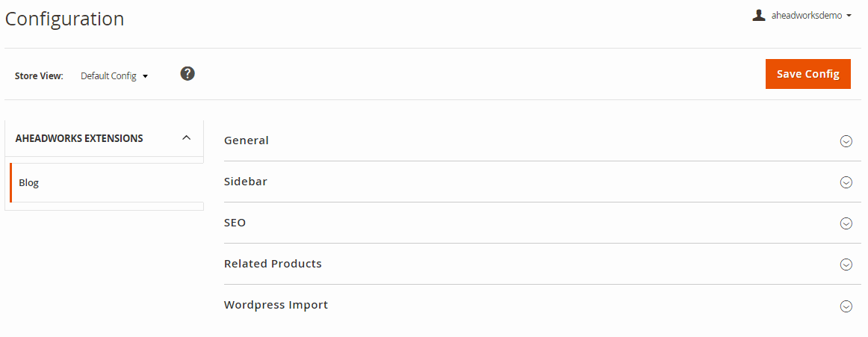Image resolution: width=868 pixels, height=337 pixels.
Task: Click the Store View label
Action: click(x=39, y=75)
